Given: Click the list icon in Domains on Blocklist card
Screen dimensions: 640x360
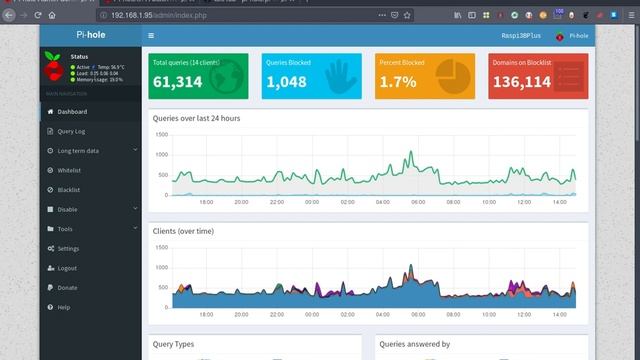Looking at the screenshot, I should 570,76.
